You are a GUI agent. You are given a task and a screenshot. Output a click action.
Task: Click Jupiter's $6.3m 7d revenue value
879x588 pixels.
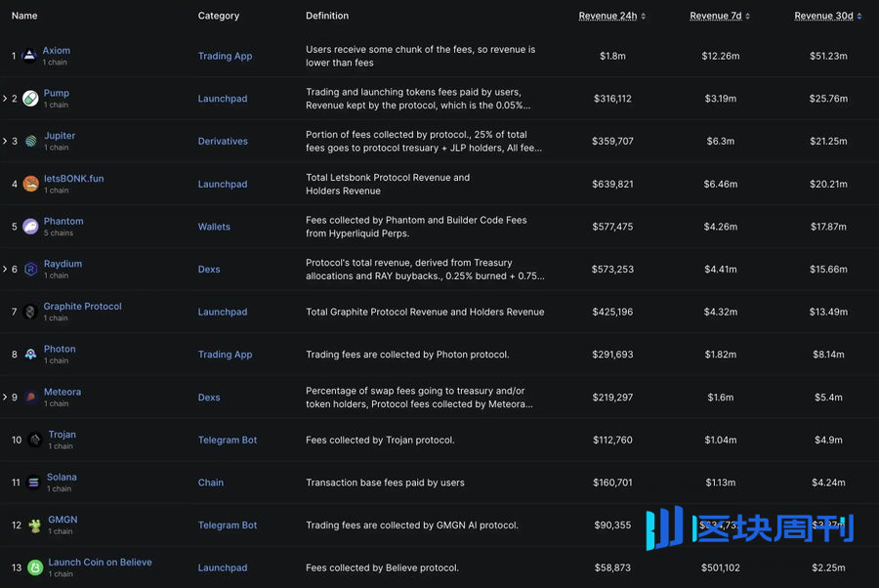(x=721, y=142)
